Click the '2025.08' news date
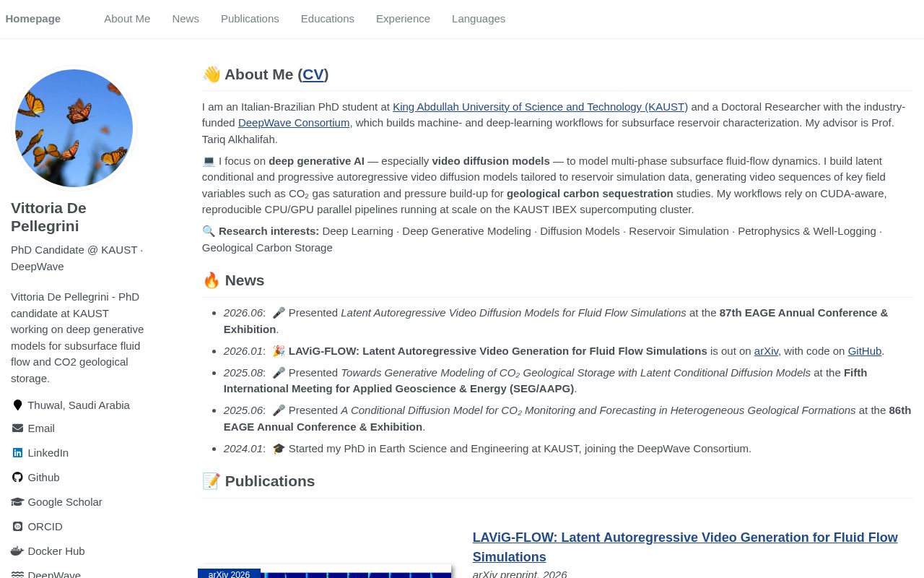Image resolution: width=924 pixels, height=578 pixels. tap(243, 373)
